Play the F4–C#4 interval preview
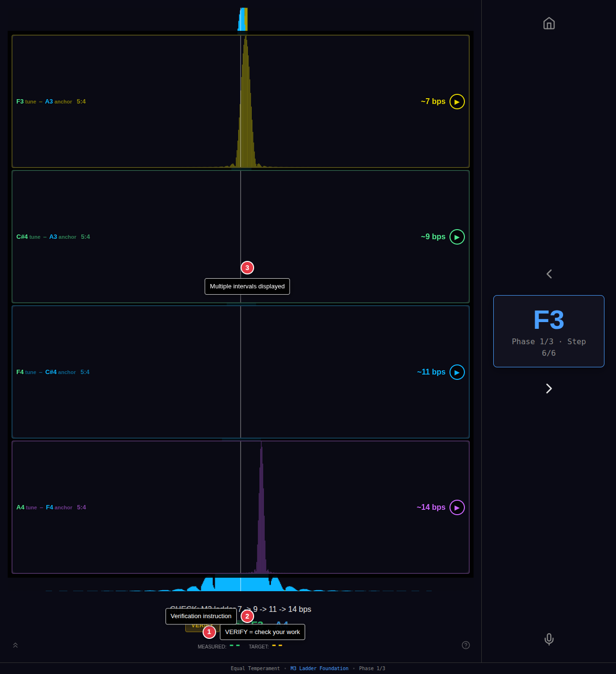616x674 pixels. 456,372
